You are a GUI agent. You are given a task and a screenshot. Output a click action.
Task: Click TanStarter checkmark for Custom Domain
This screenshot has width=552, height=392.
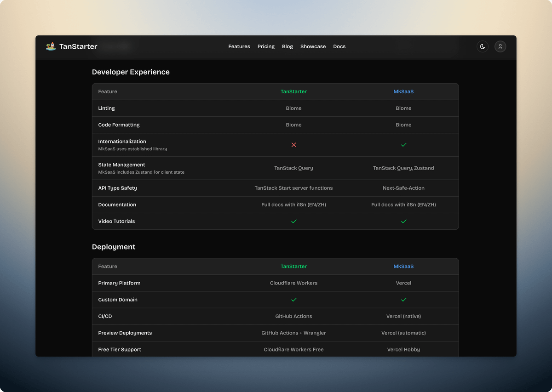[294, 300]
